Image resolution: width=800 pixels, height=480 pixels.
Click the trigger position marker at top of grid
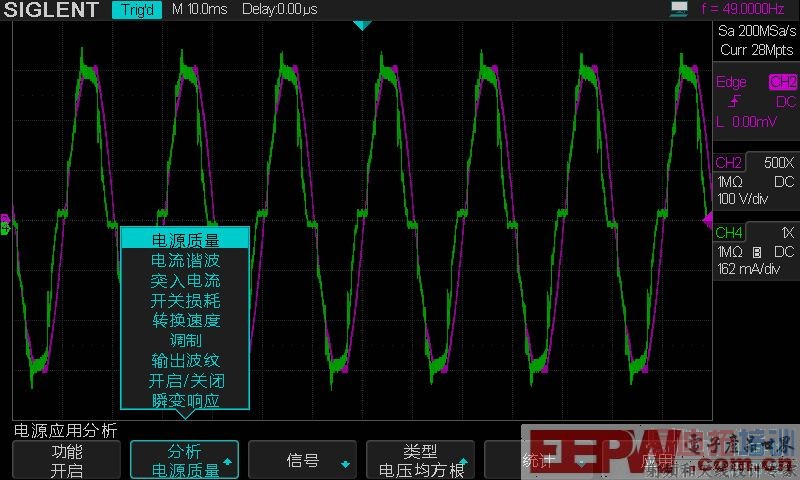[362, 26]
